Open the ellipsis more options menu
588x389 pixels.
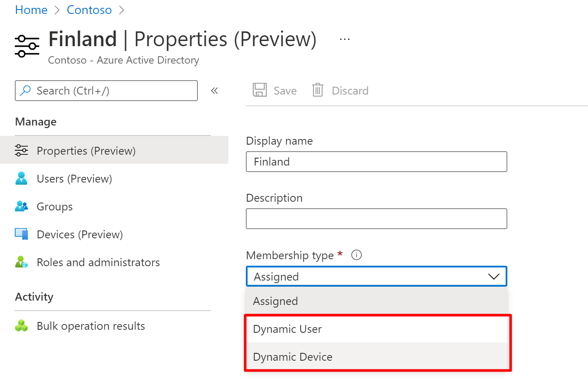(x=345, y=39)
